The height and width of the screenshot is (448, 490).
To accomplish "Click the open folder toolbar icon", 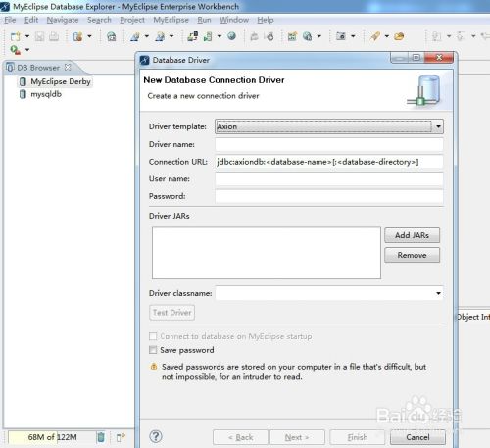I will pos(399,36).
